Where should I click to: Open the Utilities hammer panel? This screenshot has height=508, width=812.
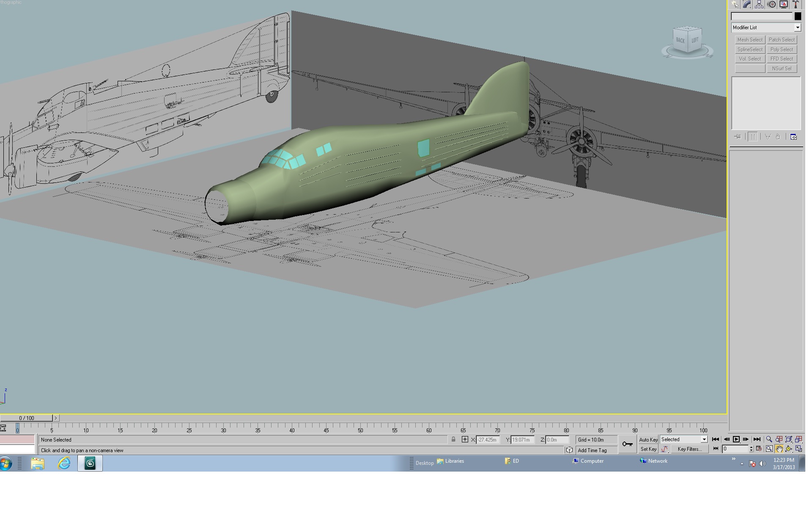(796, 5)
